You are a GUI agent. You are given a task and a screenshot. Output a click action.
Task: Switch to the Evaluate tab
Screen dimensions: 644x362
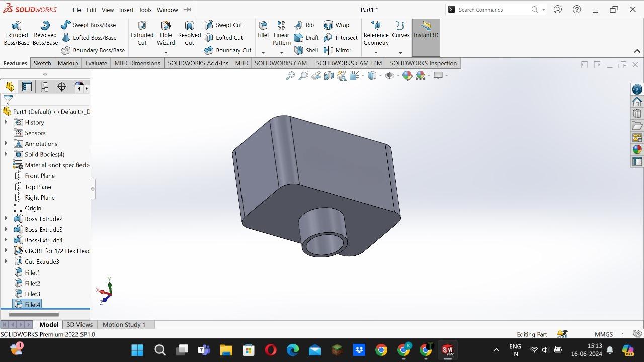click(x=96, y=63)
